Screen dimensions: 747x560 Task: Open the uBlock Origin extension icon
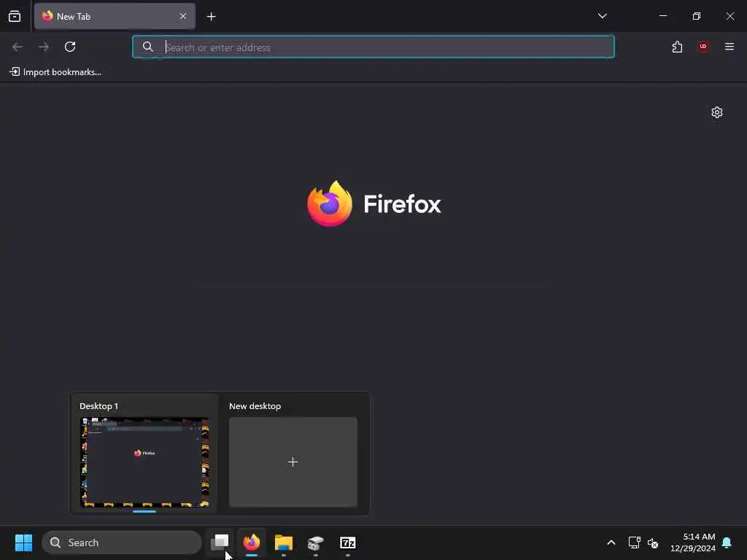[703, 47]
